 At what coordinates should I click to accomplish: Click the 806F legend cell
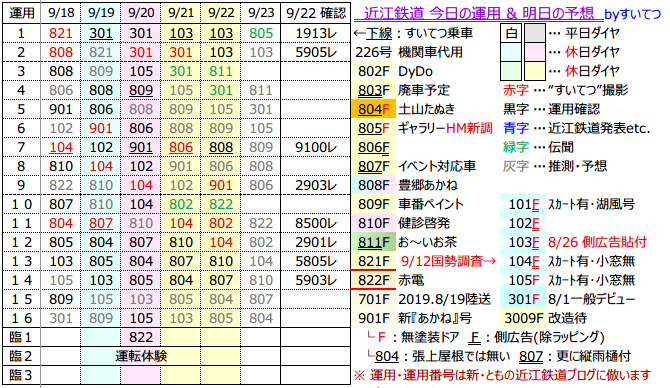tap(374, 147)
